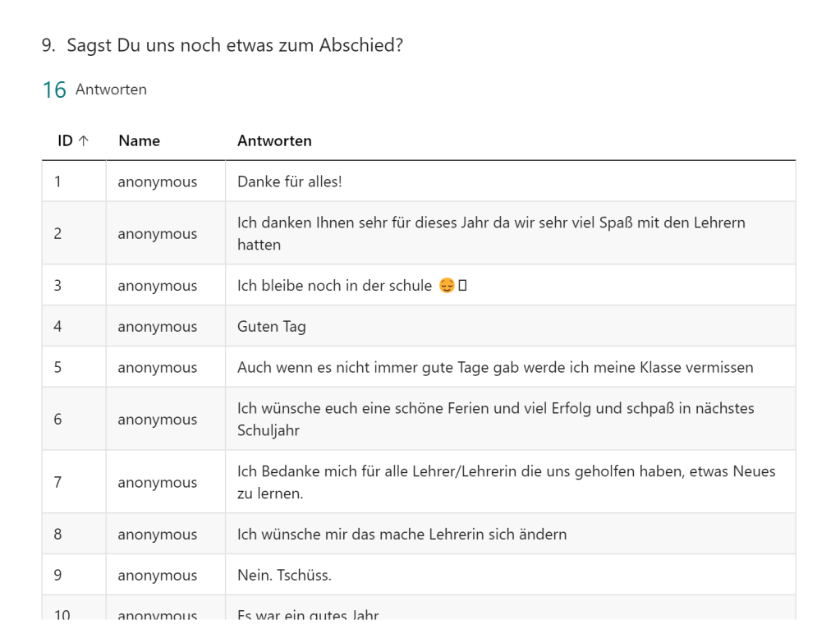
Task: Select response 7 thanking the teachers
Action: click(x=506, y=482)
